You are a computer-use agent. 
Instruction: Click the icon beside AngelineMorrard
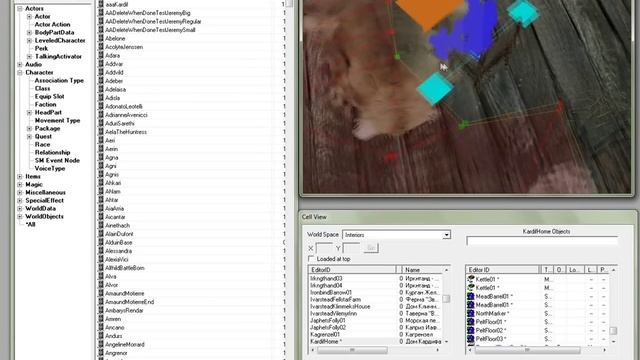tap(101, 344)
